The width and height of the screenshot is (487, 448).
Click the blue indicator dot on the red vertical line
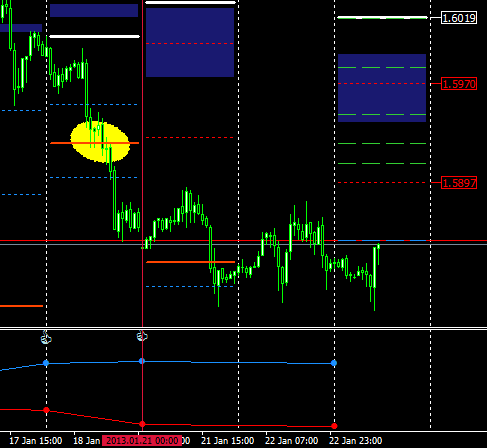[x=142, y=361]
